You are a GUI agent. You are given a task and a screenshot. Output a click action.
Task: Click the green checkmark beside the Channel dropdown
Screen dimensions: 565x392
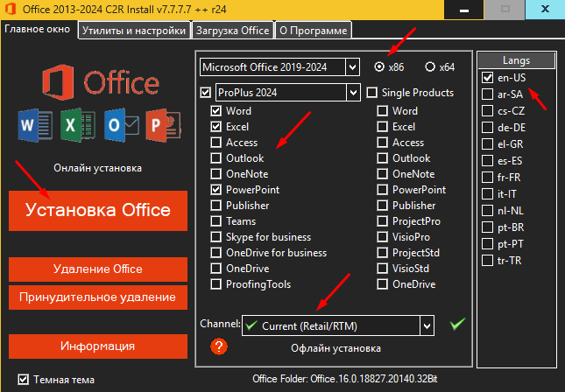(457, 324)
